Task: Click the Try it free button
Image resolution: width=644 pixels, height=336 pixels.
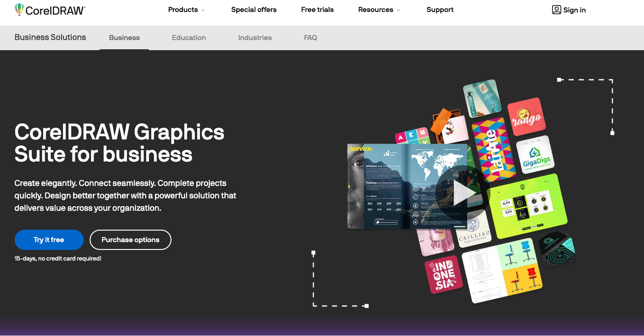Action: coord(49,240)
